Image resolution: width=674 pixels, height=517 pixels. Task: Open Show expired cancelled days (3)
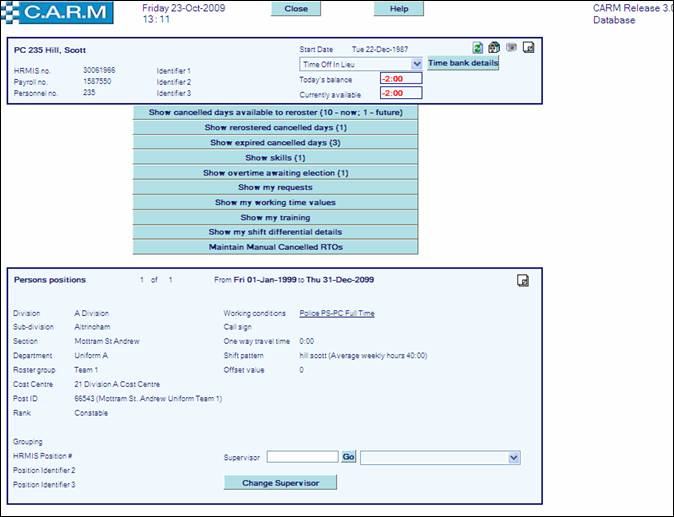(275, 143)
